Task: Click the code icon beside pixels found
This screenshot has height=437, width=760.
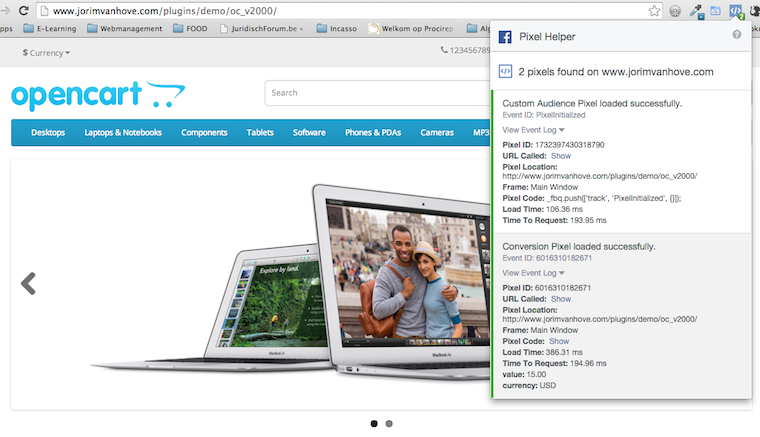Action: point(505,72)
